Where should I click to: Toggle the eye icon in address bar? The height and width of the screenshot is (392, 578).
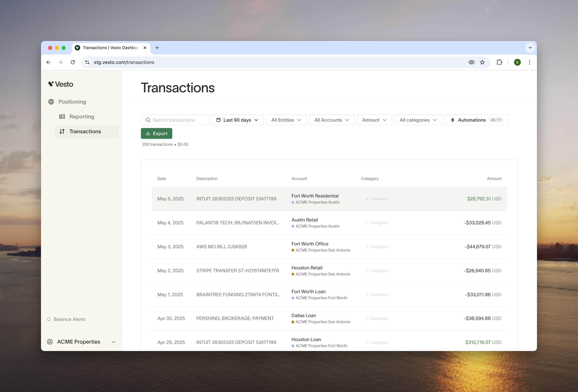pyautogui.click(x=471, y=62)
